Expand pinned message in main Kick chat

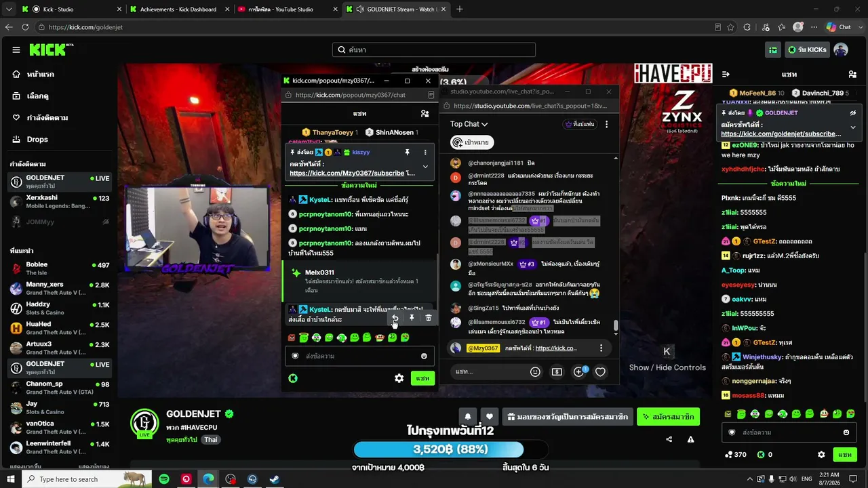853,127
